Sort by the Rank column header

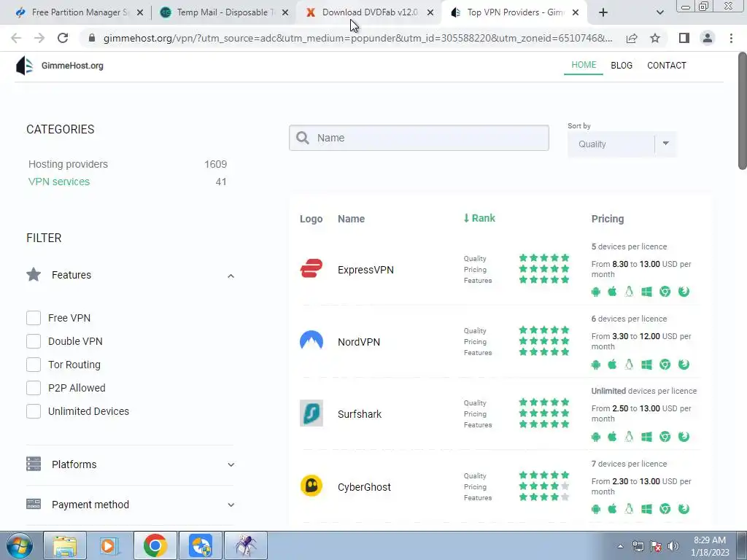[x=479, y=218]
